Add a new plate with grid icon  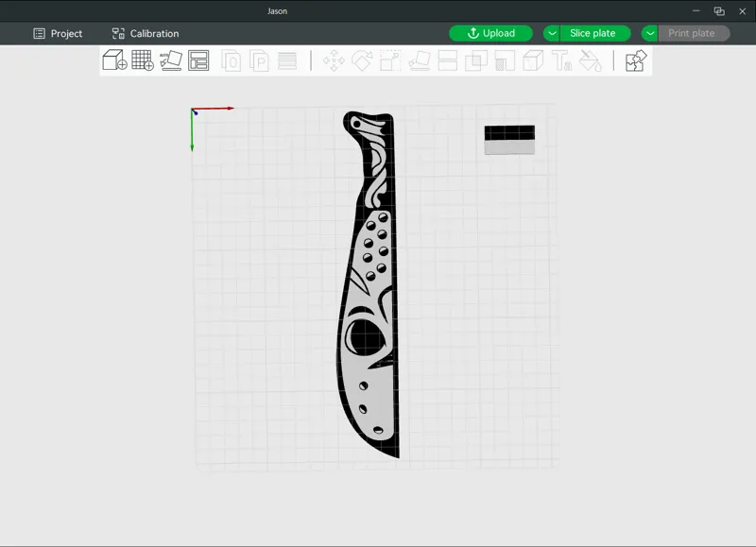pos(143,60)
